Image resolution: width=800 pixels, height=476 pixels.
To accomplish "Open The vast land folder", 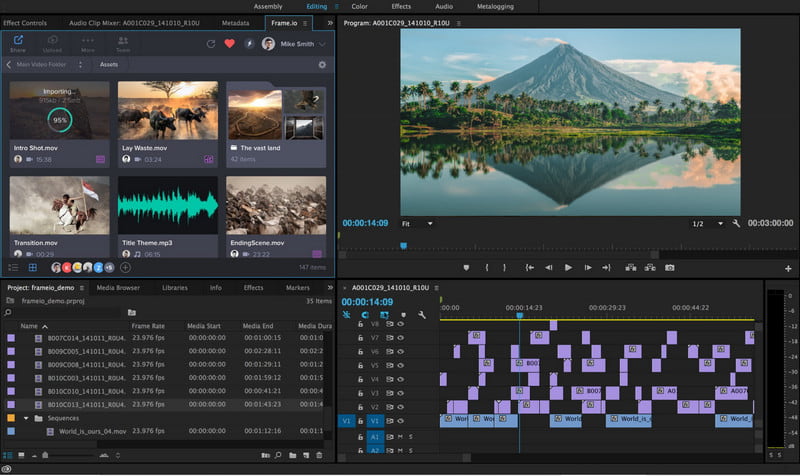I will click(276, 124).
